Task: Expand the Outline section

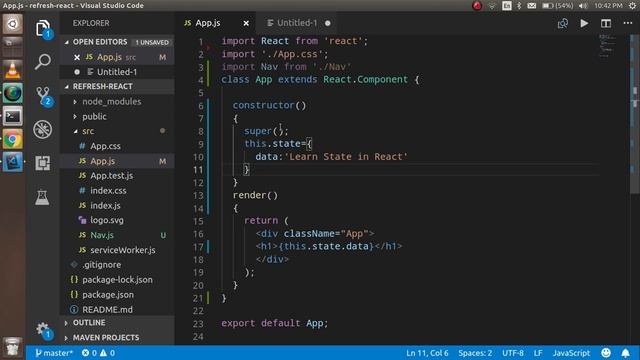Action: (x=117, y=322)
